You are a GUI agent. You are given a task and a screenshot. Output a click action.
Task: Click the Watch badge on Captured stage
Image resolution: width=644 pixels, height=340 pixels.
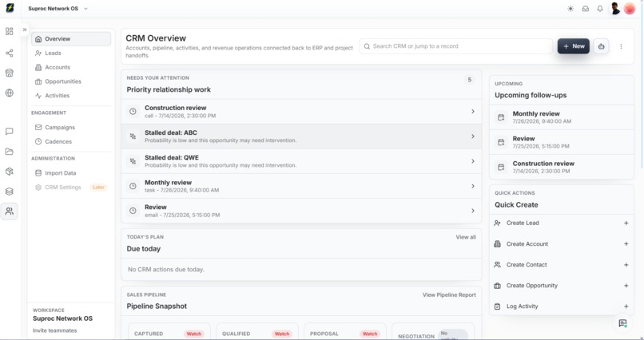(x=194, y=334)
